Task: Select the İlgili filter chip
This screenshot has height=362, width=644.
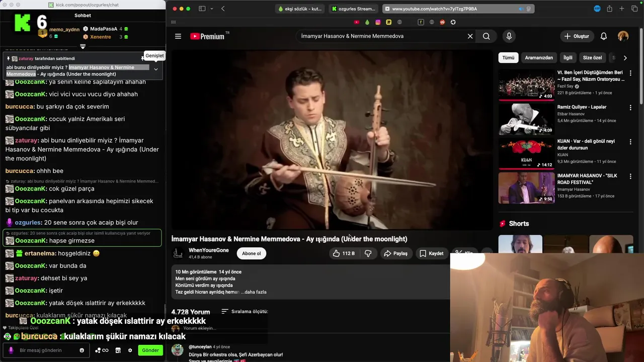Action: (x=568, y=58)
